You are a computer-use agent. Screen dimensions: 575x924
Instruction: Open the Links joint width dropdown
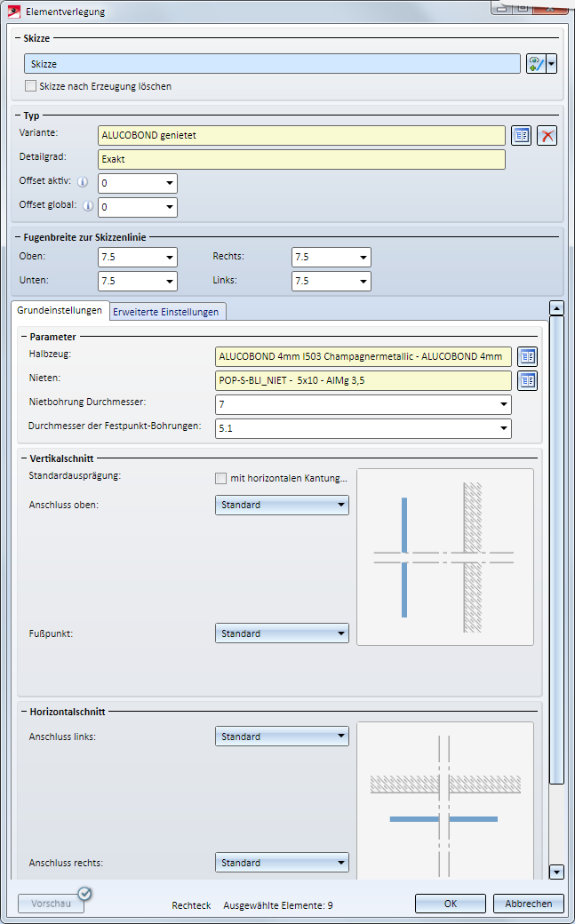tap(363, 281)
